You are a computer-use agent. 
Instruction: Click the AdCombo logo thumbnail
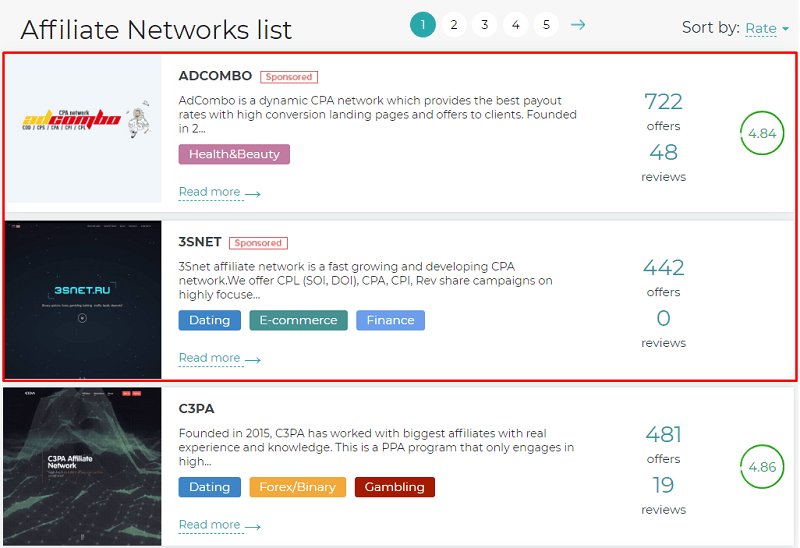pos(83,129)
